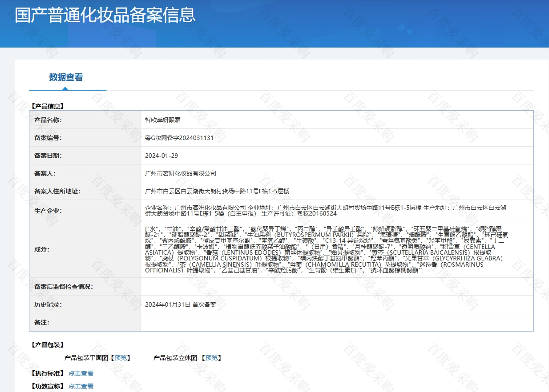Click the 【功效宣称】 heading
549x392 pixels.
[x=48, y=386]
